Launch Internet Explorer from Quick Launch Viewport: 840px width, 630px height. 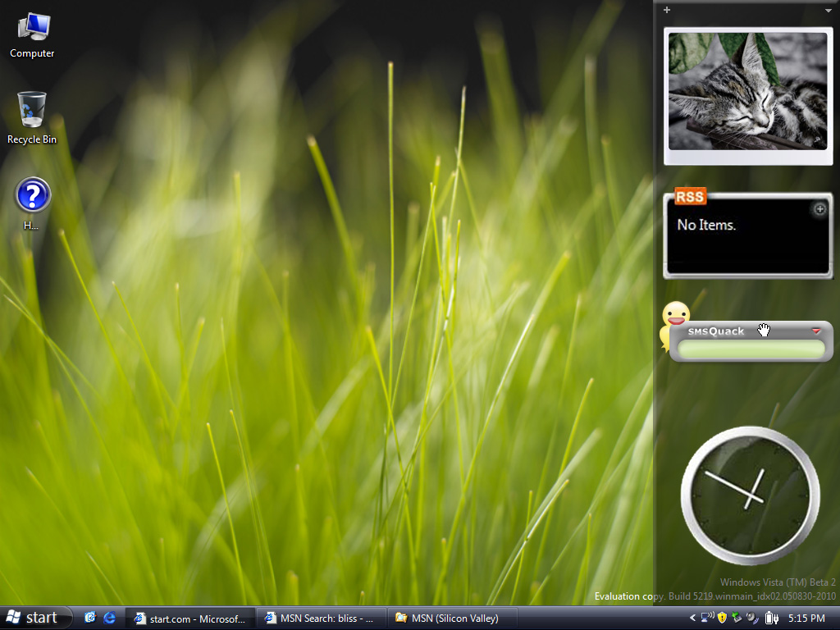[x=110, y=618]
